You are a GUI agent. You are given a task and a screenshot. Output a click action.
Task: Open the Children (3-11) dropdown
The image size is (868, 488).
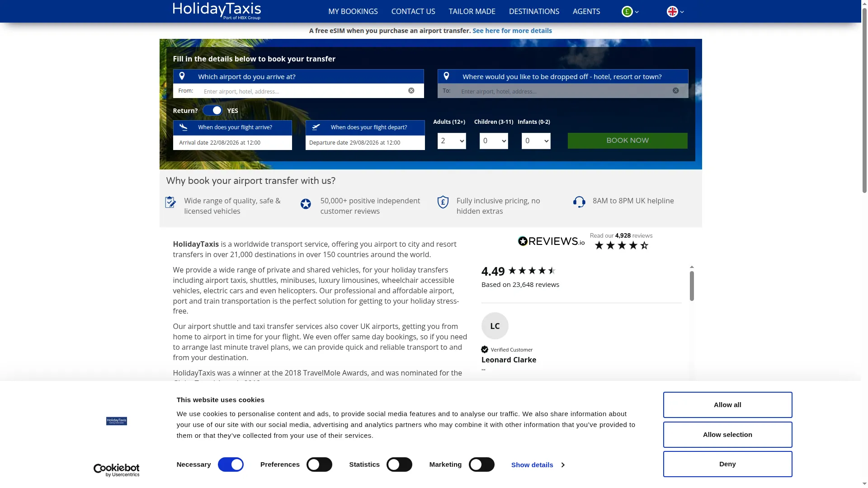coord(494,141)
